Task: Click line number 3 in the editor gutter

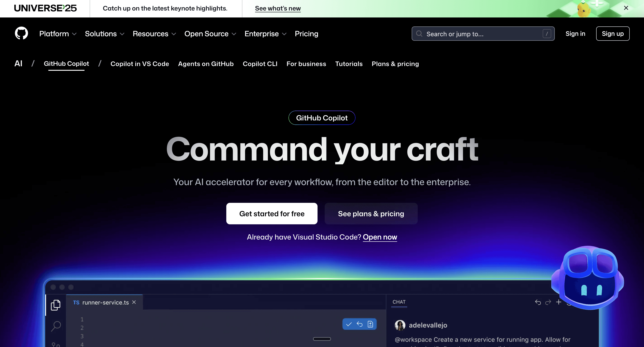Action: tap(82, 336)
